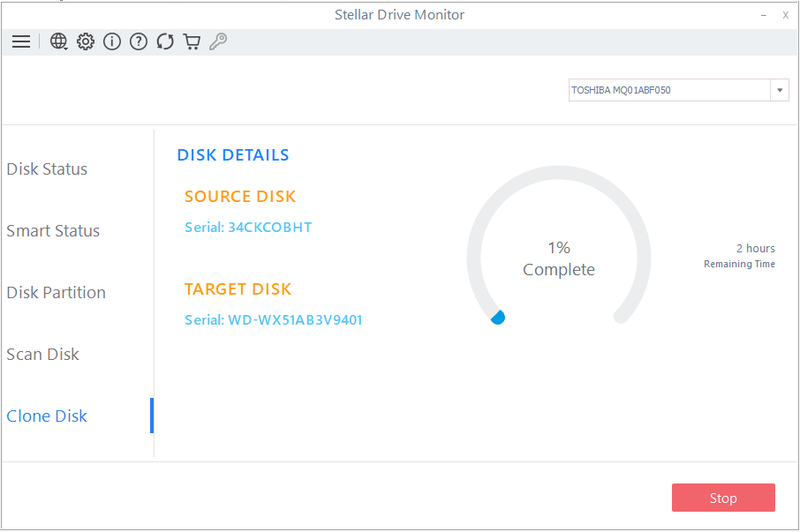Go to the Disk Partition tab
800x532 pixels.
pyautogui.click(x=57, y=293)
